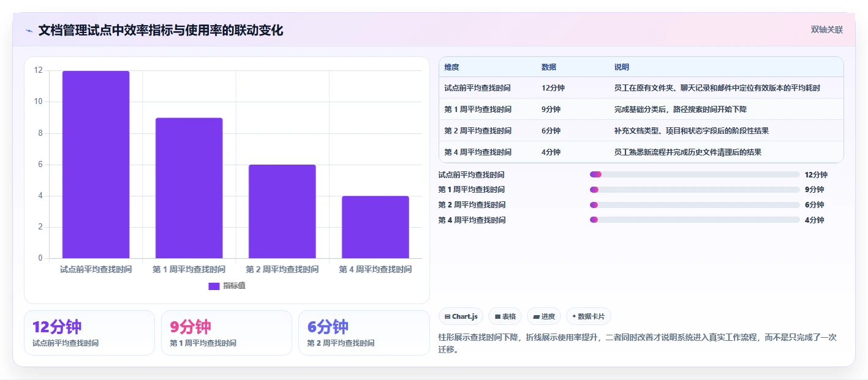Click description 员工熟悉新流程并完成历史文件清理后的结果
868x380 pixels.
point(688,152)
